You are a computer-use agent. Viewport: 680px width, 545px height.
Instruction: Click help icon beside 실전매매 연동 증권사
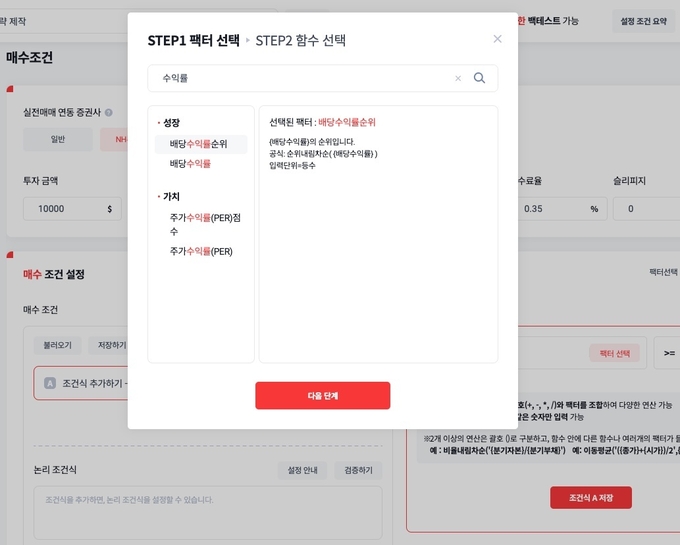tap(109, 113)
